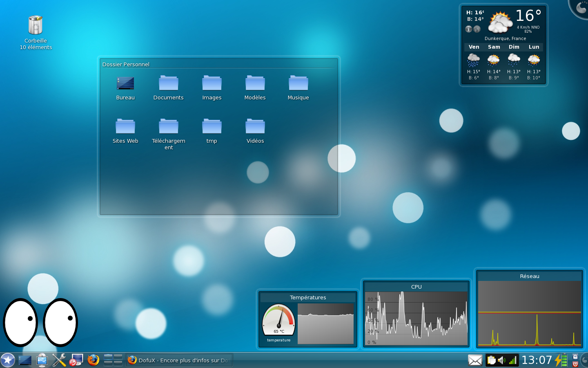Screen dimensions: 588x368
Task: Open the mail envelope icon
Action: 475,360
